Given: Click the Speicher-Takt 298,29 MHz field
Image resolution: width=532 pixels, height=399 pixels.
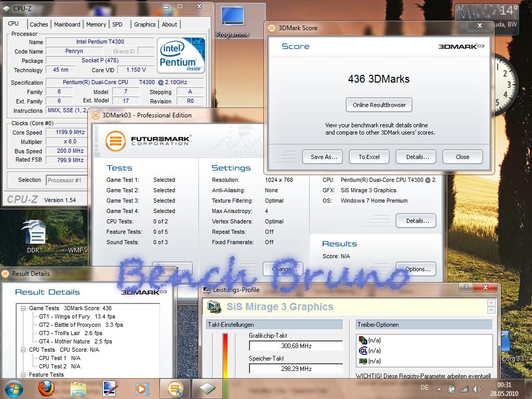Looking at the screenshot, I should click(x=296, y=368).
